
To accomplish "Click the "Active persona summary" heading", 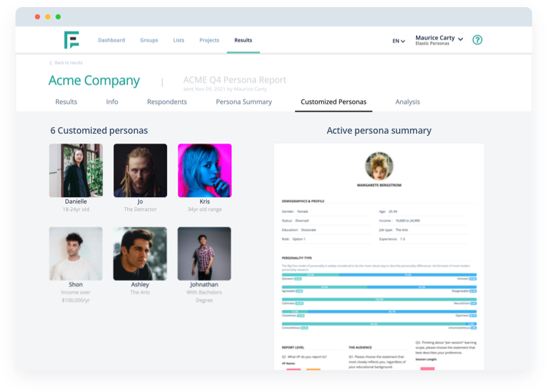I will tap(379, 130).
